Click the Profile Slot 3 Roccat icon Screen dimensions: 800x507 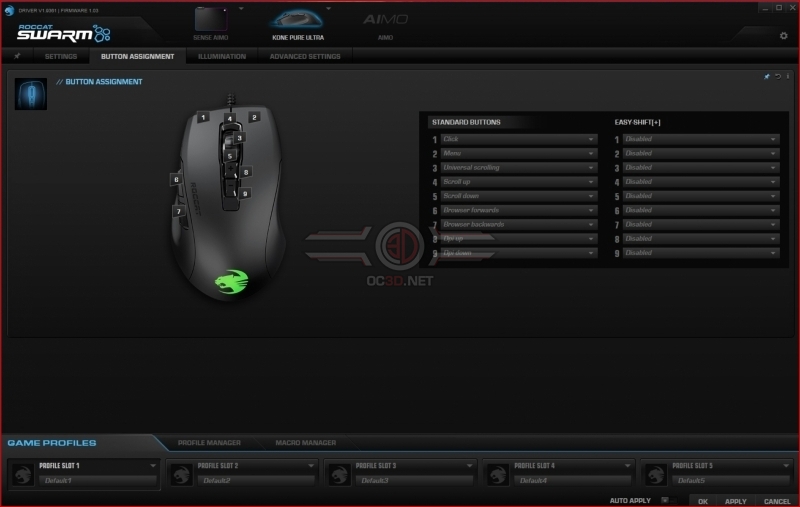(x=339, y=474)
